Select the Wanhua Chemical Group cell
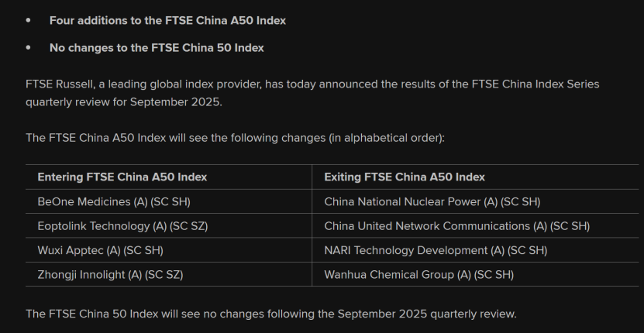Screen dimensions: 644x333 coord(418,274)
